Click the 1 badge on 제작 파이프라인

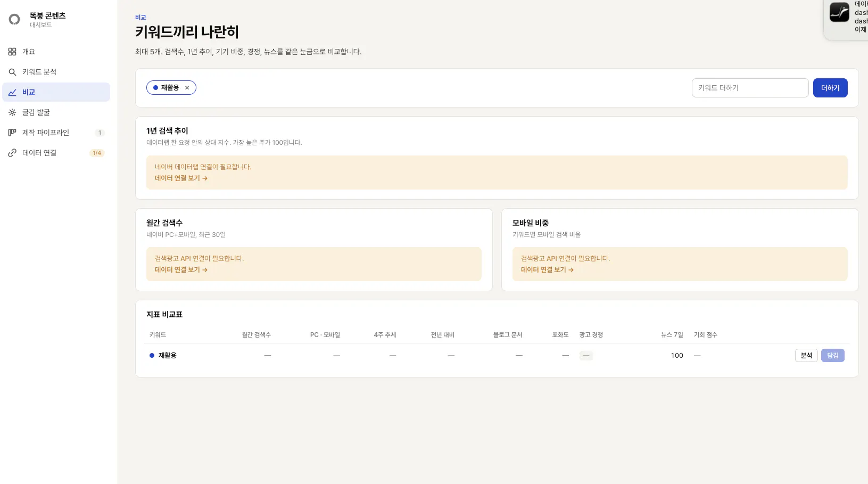click(x=100, y=133)
